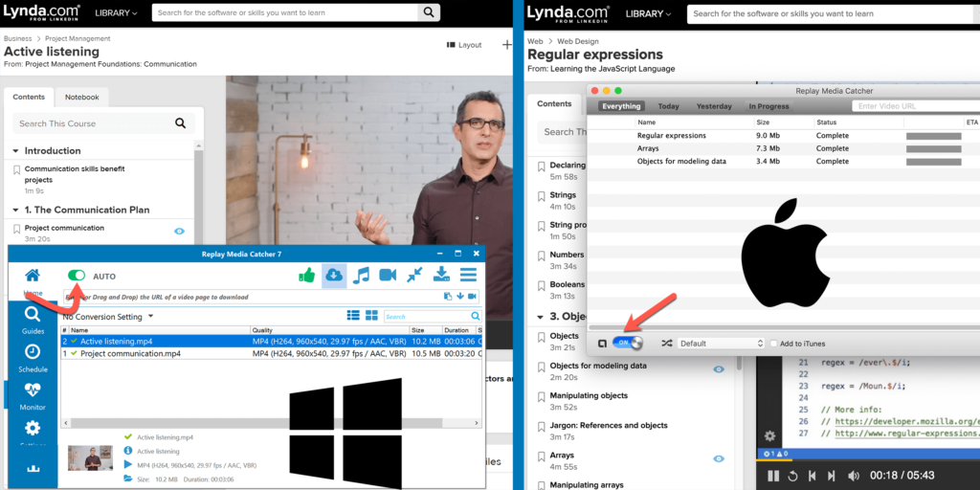Screen dimensions: 980x490
Task: Click magnifier in Replay Media Catcher 7 search box
Action: tap(476, 316)
